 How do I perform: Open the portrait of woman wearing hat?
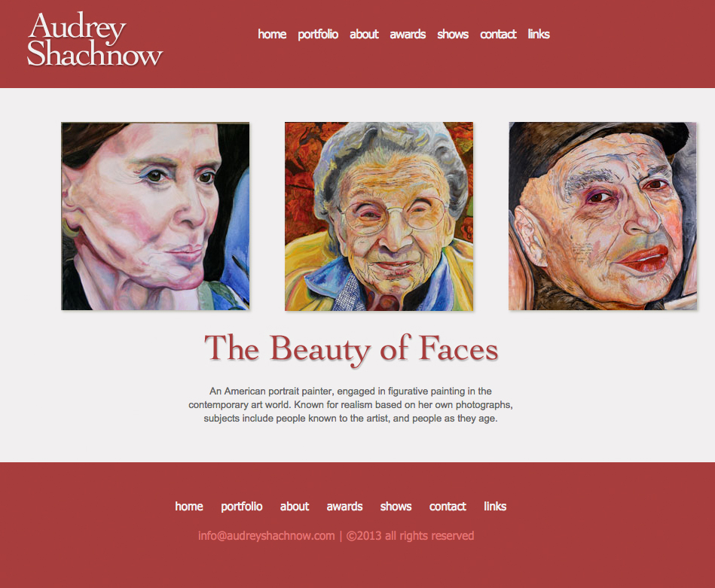tap(603, 216)
